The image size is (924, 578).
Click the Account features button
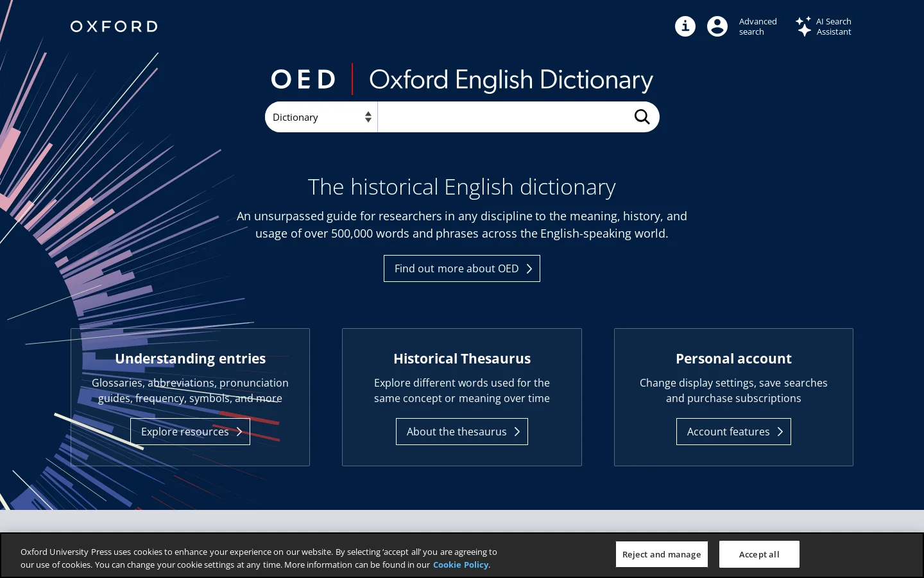(x=733, y=432)
